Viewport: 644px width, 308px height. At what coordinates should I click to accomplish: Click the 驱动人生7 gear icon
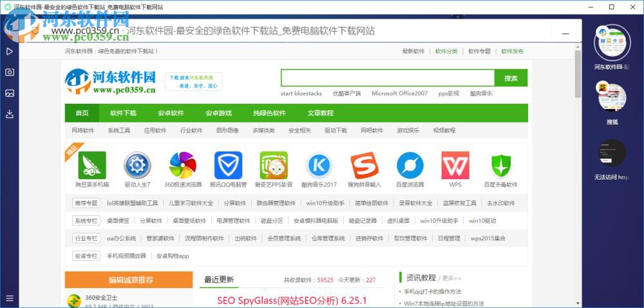click(138, 165)
